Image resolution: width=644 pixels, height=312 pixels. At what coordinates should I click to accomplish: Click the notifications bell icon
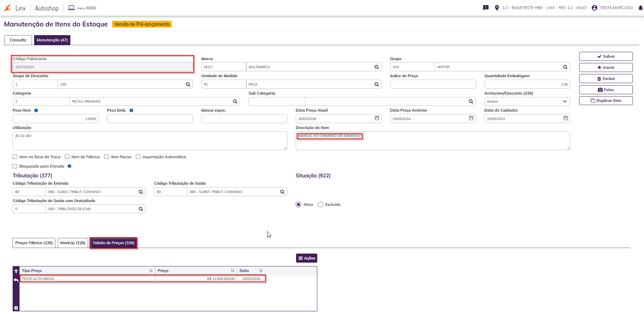640,8
